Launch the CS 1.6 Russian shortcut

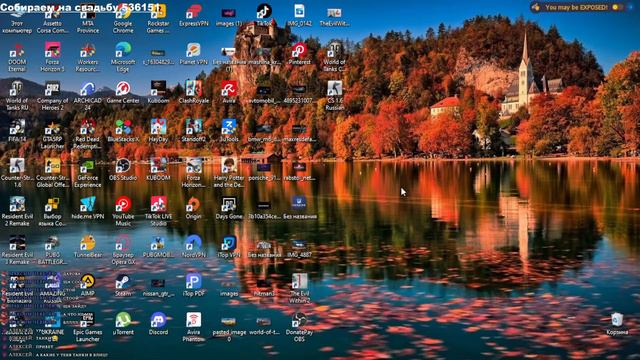point(335,96)
